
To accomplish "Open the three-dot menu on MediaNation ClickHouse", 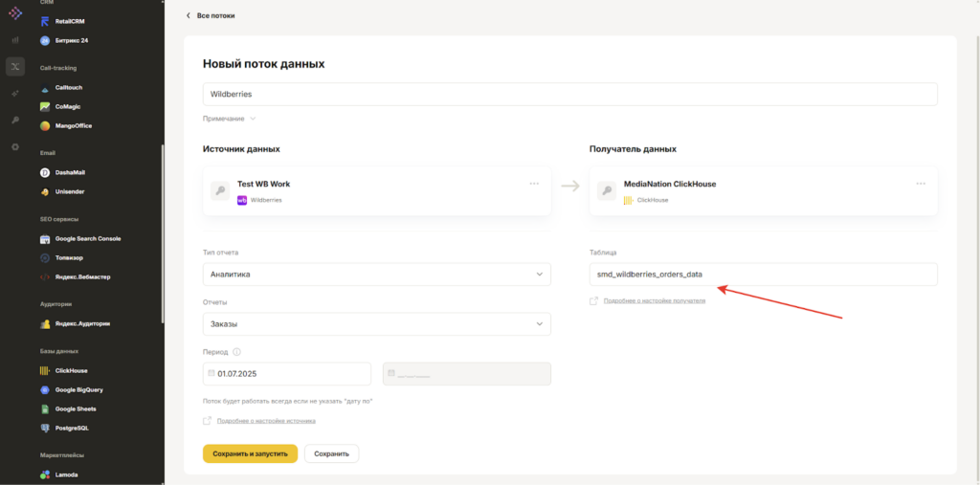I will click(921, 184).
